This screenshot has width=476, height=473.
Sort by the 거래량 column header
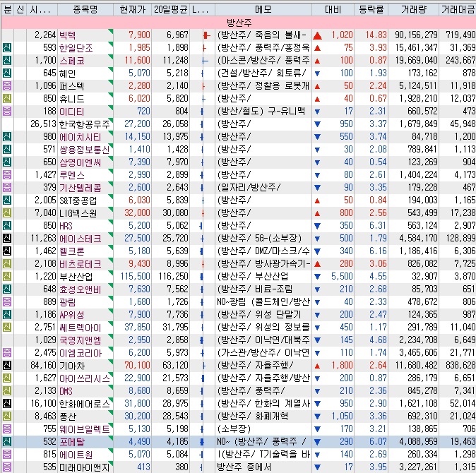point(413,10)
